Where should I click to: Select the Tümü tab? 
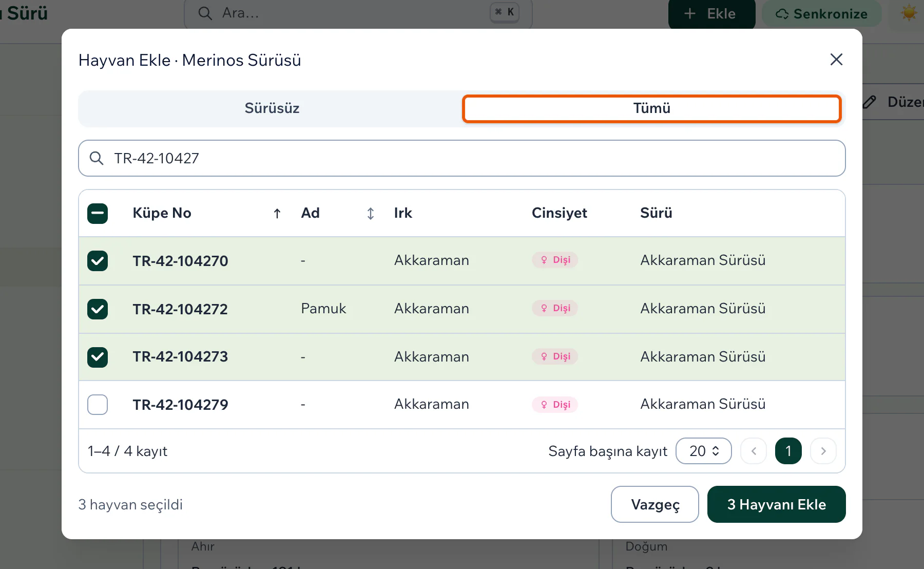(652, 108)
